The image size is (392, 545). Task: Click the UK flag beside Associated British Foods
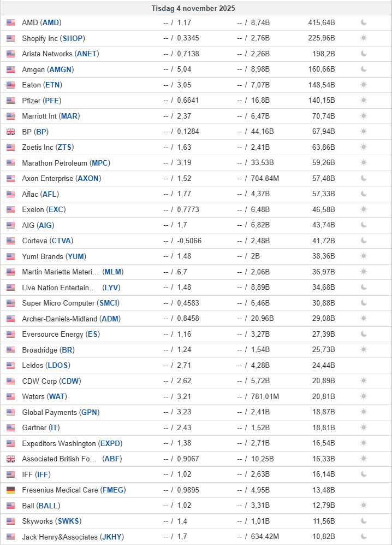(x=11, y=459)
